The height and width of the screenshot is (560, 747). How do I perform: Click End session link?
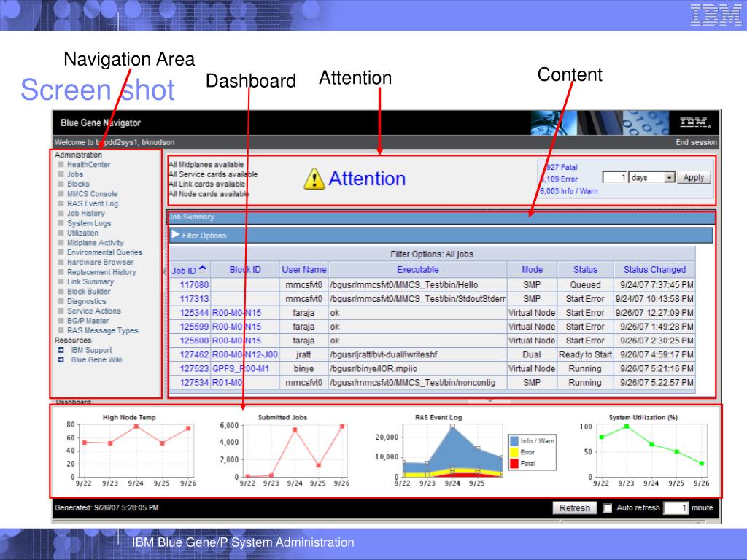coord(696,142)
